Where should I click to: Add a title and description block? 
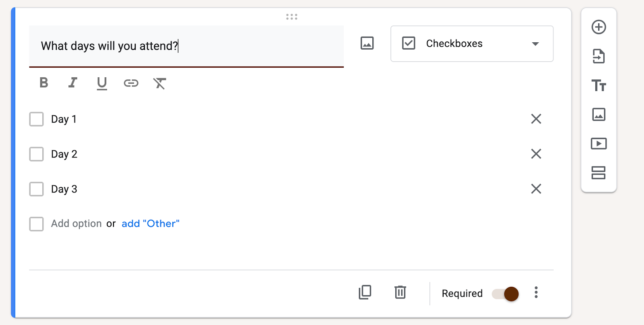599,85
